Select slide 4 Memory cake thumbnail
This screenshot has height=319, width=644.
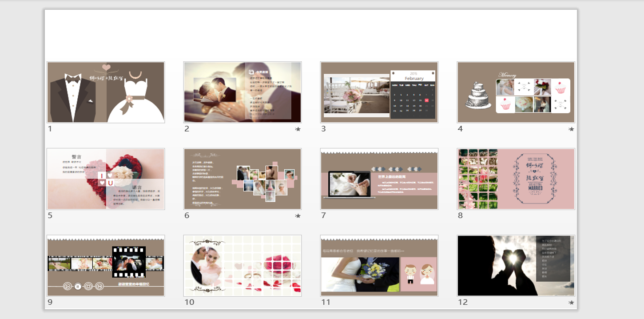tap(516, 92)
